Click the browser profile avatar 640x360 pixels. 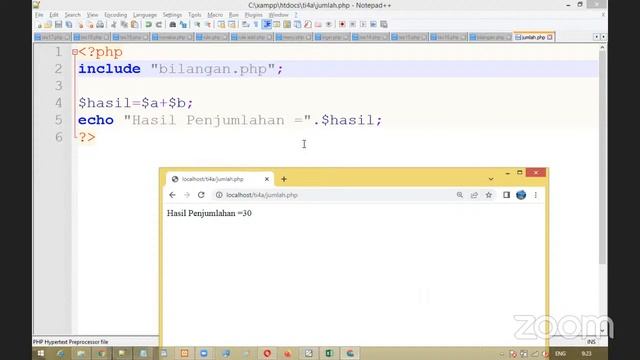click(x=521, y=195)
